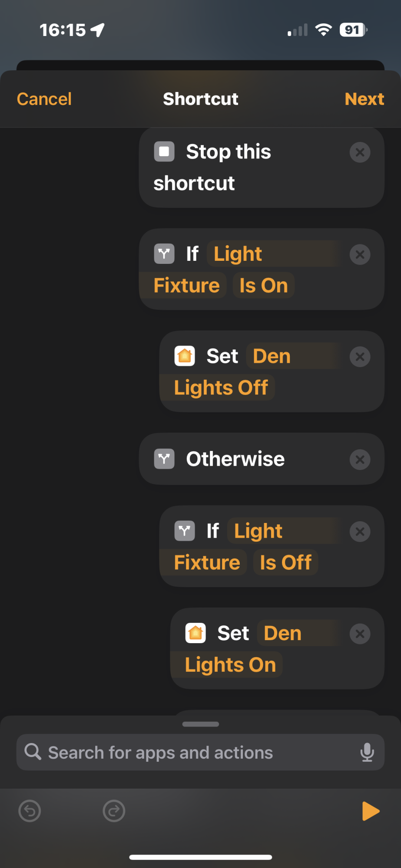Run the shortcut with the play button
401x868 pixels.
coord(371,811)
